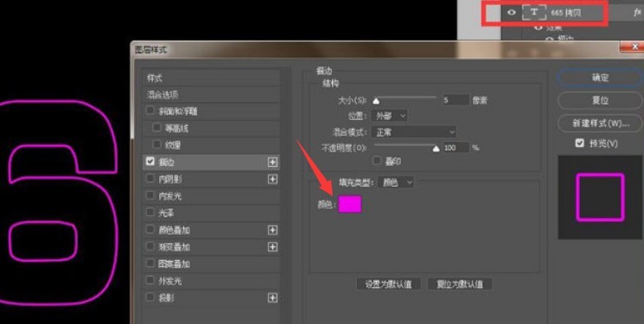Enable the 内发光 checkbox

pyautogui.click(x=150, y=195)
